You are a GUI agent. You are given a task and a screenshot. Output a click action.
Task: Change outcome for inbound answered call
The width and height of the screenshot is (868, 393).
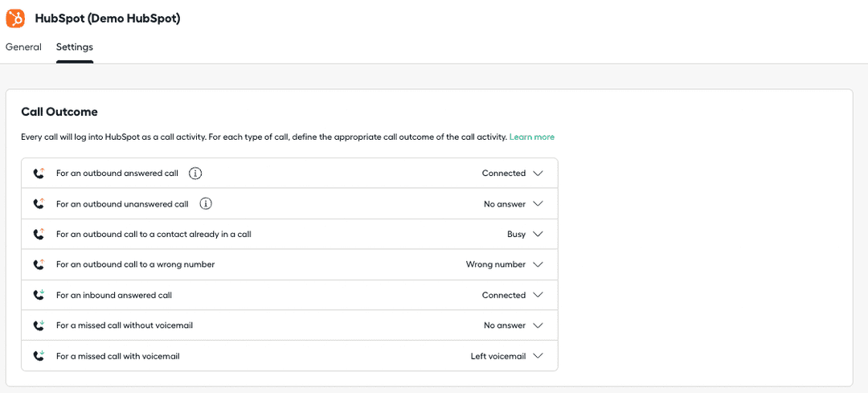(x=538, y=295)
